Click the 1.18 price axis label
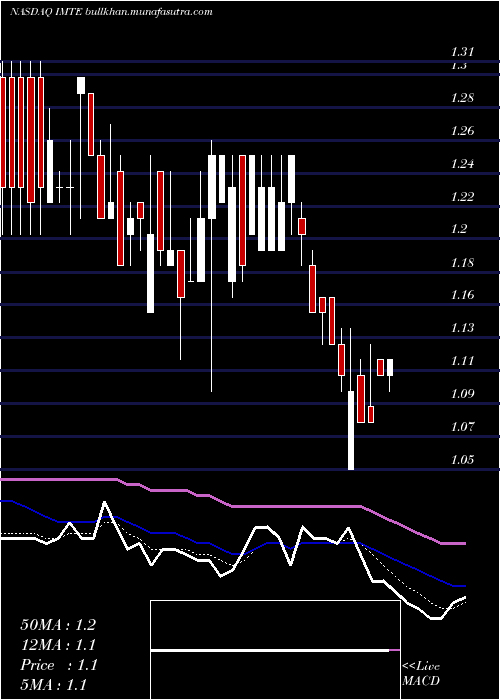This screenshot has height=700, width=500. [x=462, y=262]
